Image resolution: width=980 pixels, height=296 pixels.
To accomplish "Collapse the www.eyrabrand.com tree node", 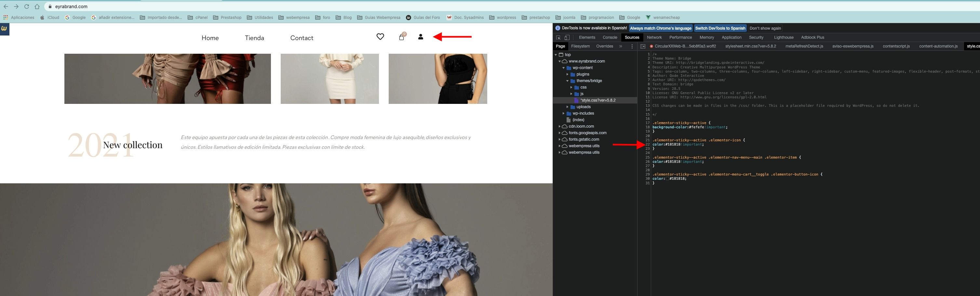I will coord(560,61).
